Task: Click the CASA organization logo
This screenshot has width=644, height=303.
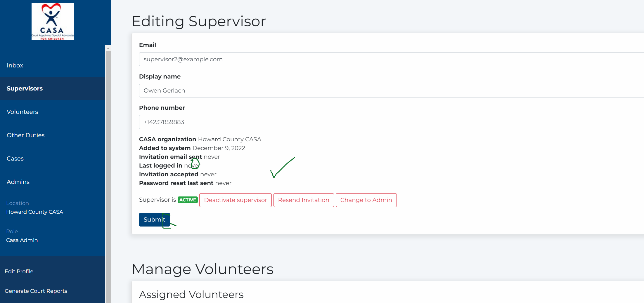Action: coord(53,21)
